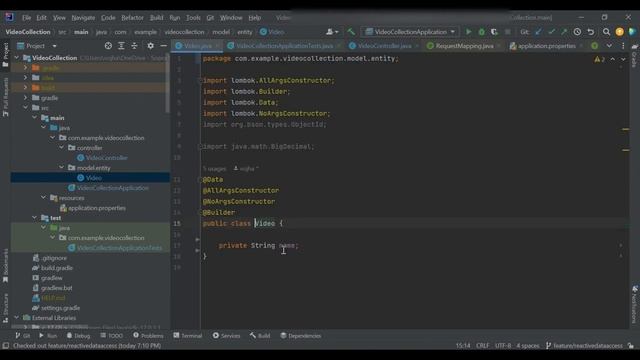Screen dimensions: 640x360
Task: Toggle the Bookmarks sidebar button
Action: (x=5, y=266)
